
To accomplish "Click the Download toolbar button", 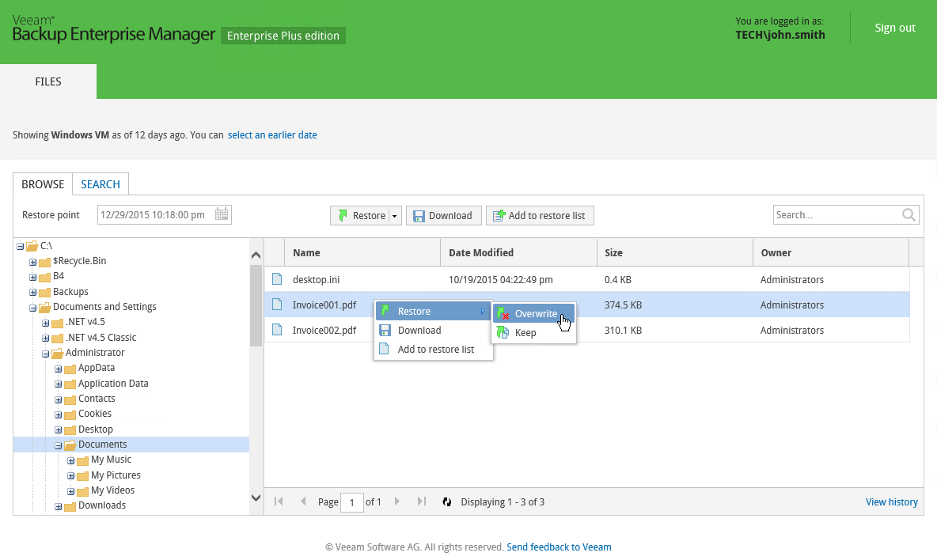I will pos(443,215).
